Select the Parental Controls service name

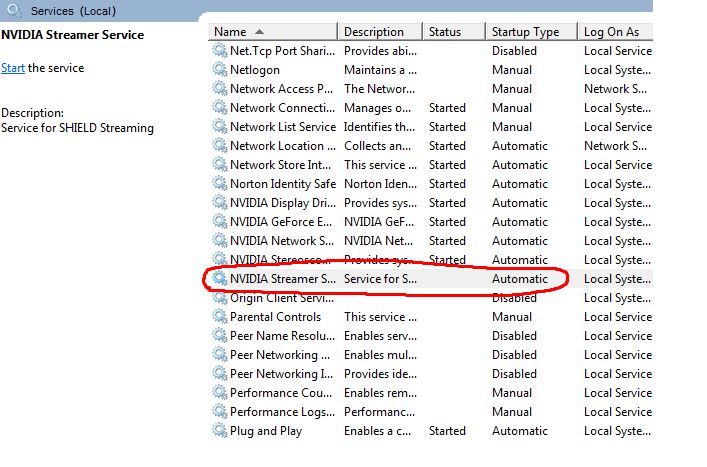click(x=275, y=317)
